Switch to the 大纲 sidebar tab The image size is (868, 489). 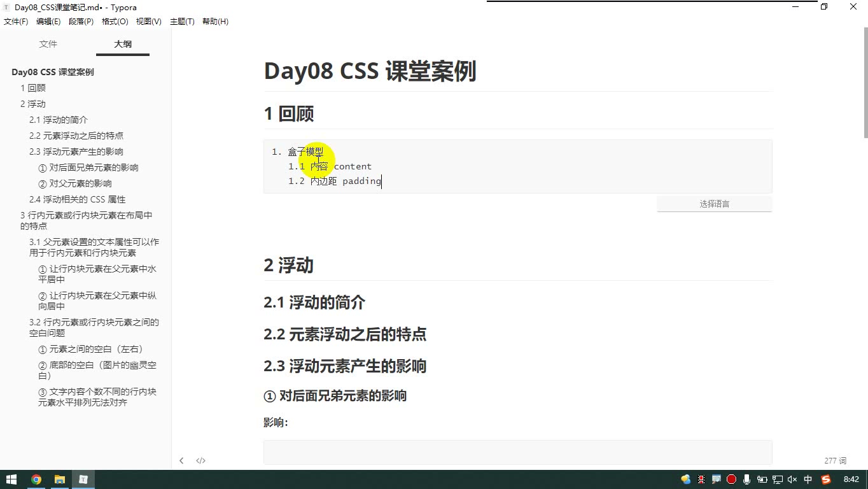coord(123,44)
